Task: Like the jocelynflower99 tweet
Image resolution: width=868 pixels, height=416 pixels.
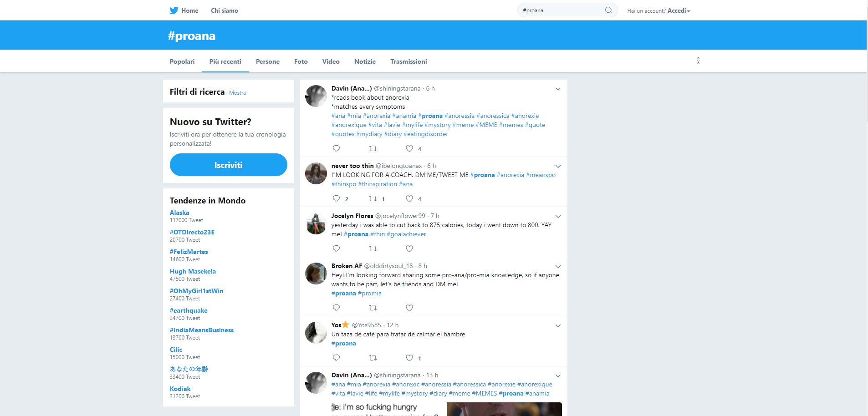Action: 409,249
